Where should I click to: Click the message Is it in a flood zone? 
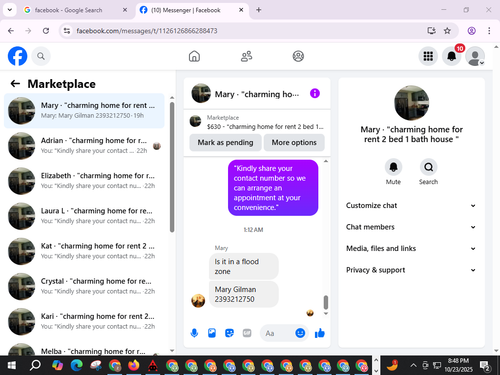(244, 266)
